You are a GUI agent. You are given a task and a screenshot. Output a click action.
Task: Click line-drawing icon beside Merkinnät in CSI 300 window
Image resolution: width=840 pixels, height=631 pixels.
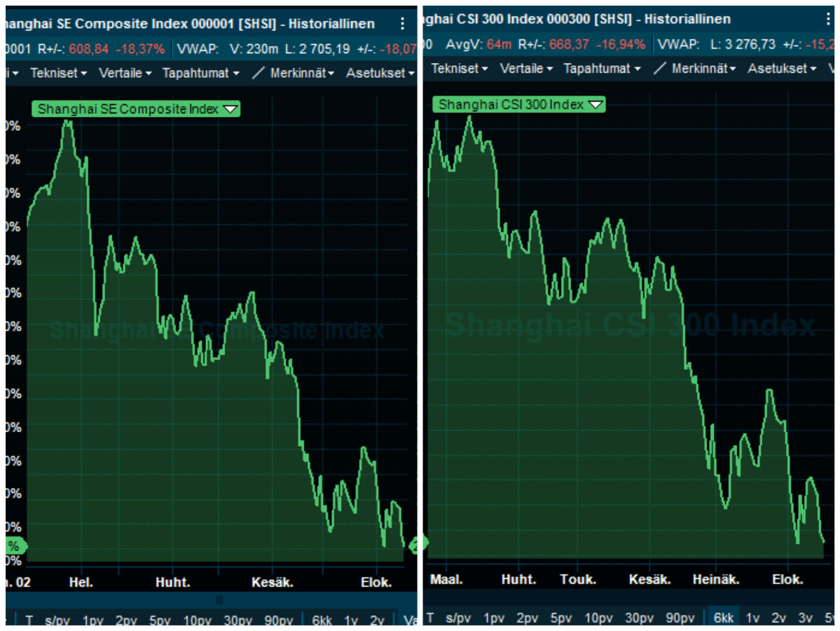pos(660,68)
